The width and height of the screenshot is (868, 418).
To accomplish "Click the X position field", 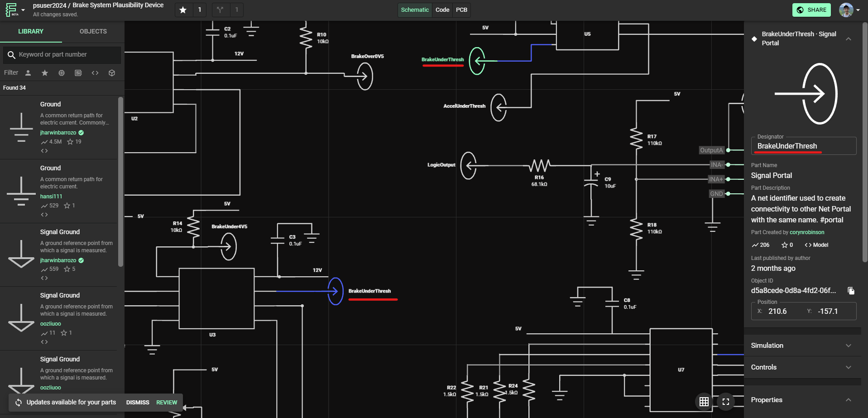I will tap(777, 311).
